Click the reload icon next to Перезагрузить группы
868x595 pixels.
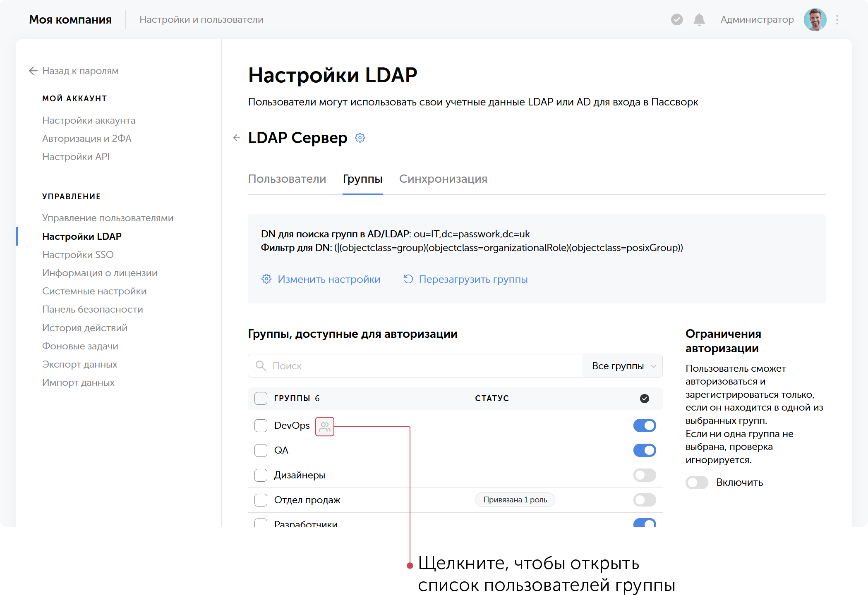[x=408, y=280]
